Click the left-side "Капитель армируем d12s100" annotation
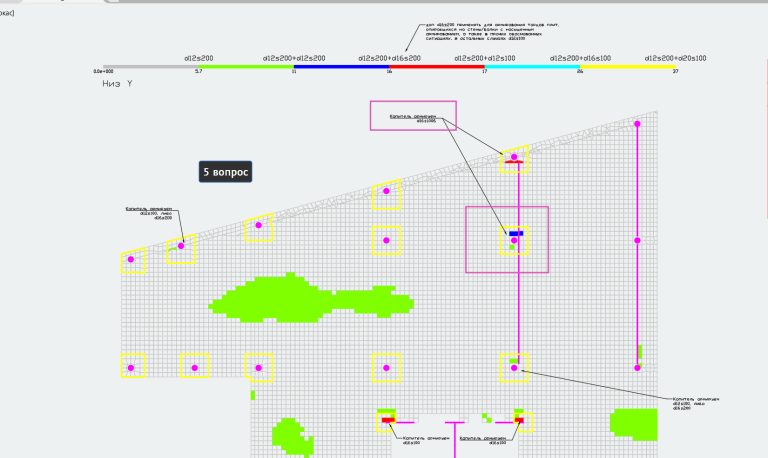 pos(149,213)
